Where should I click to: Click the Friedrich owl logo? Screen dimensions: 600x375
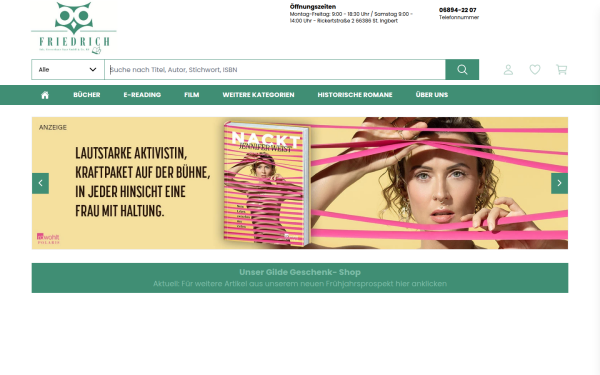(74, 28)
